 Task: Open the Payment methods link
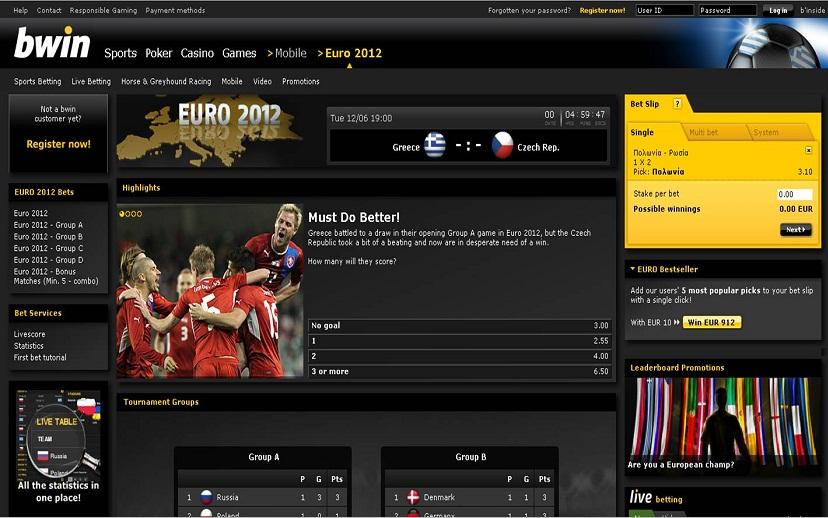coord(175,10)
